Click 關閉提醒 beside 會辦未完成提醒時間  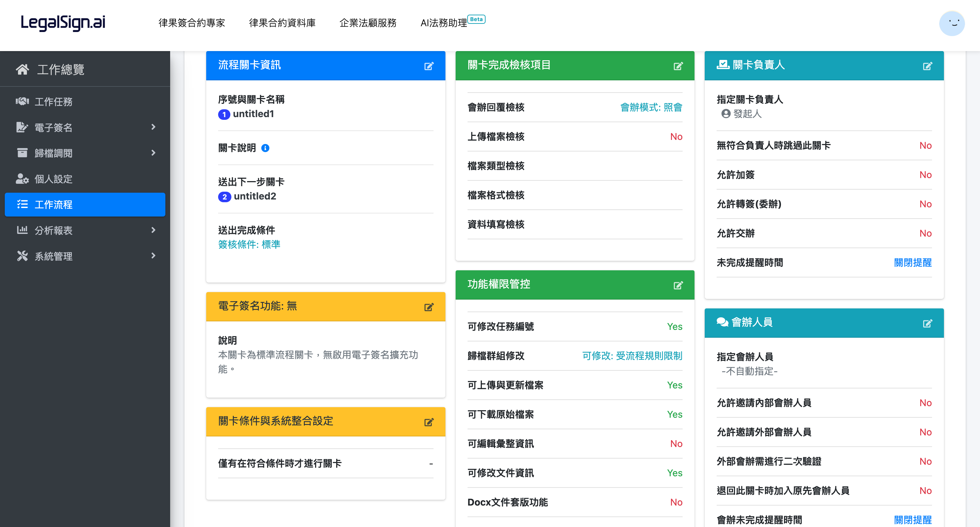913,520
